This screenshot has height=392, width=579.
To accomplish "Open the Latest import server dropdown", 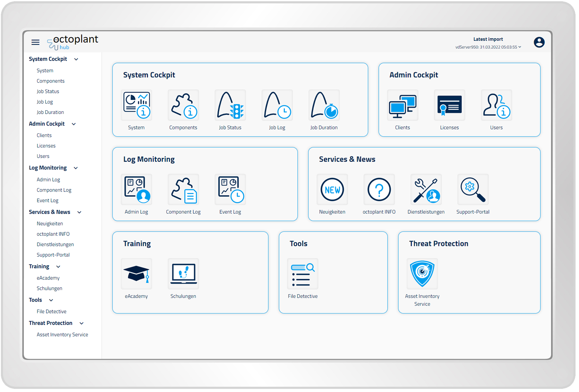I will tap(488, 47).
